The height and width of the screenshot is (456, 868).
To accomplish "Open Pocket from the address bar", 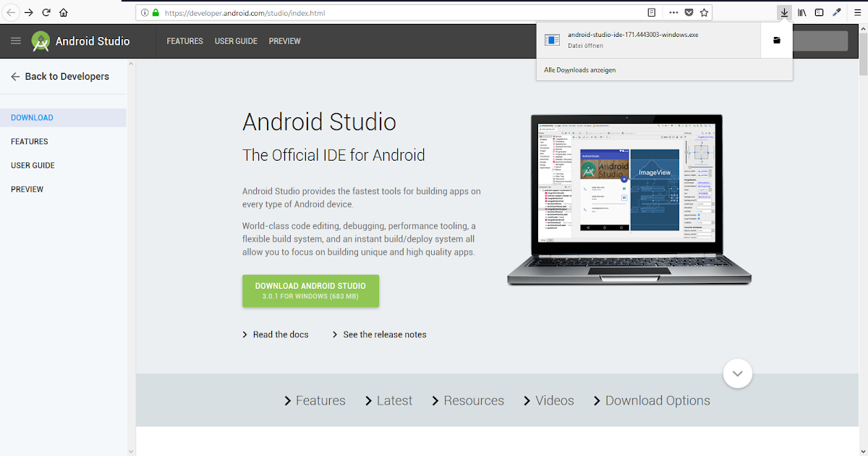I will click(x=687, y=12).
